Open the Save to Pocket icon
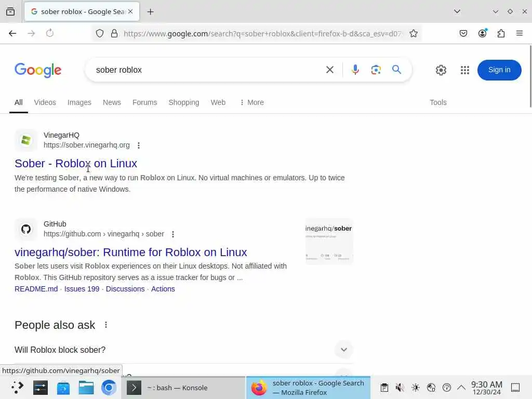532x399 pixels. coord(463,33)
